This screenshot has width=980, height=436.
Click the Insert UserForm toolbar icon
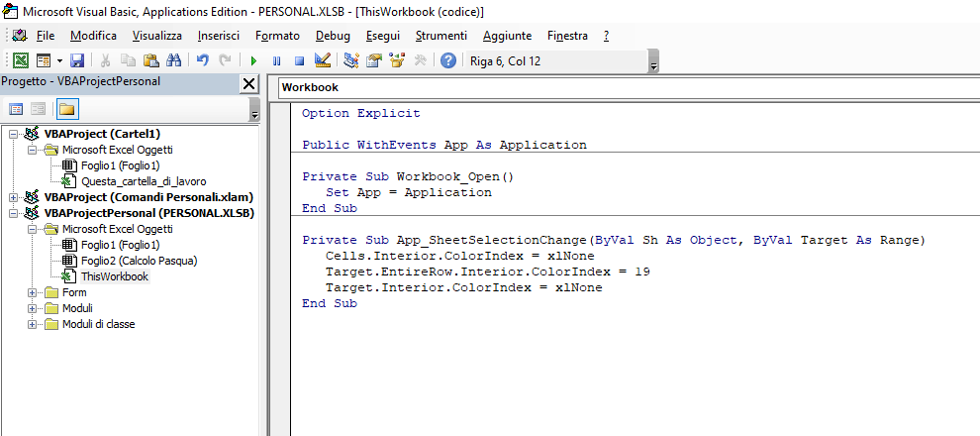(x=44, y=60)
